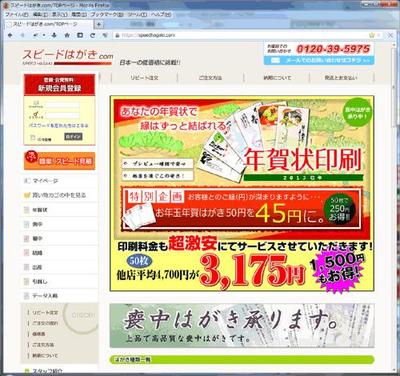Open the 編集 menu
Image resolution: width=400 pixels, height=376 pixels.
click(40, 15)
